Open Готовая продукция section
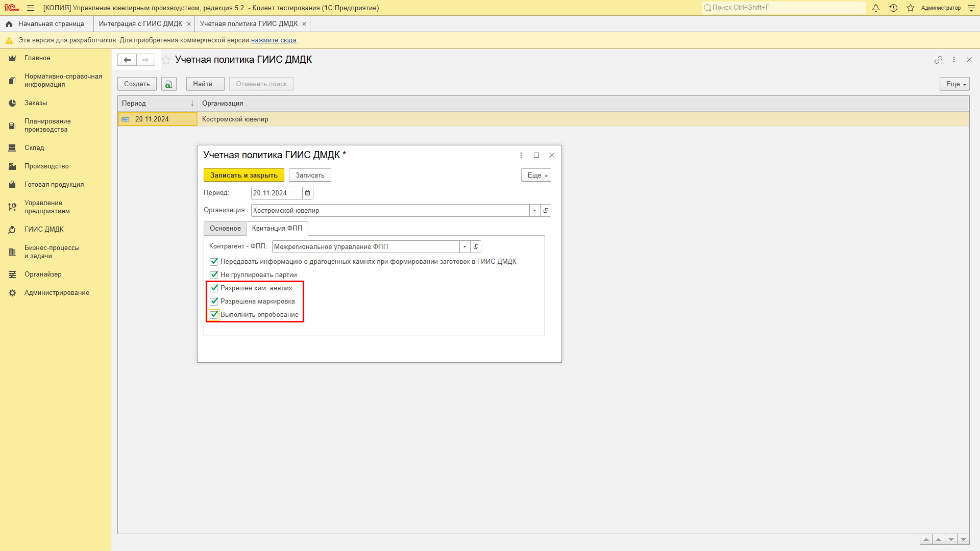Image resolution: width=980 pixels, height=551 pixels. click(54, 185)
